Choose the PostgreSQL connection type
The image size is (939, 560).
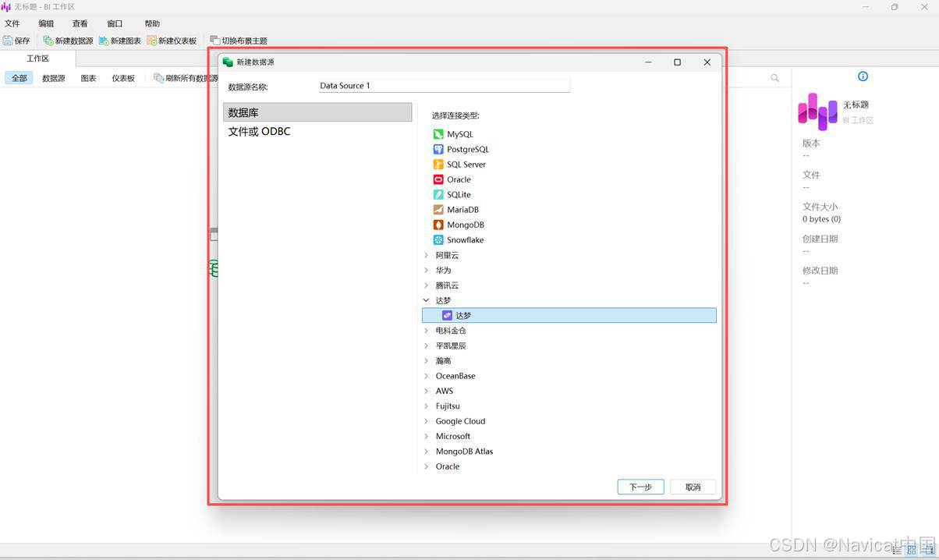click(461, 149)
